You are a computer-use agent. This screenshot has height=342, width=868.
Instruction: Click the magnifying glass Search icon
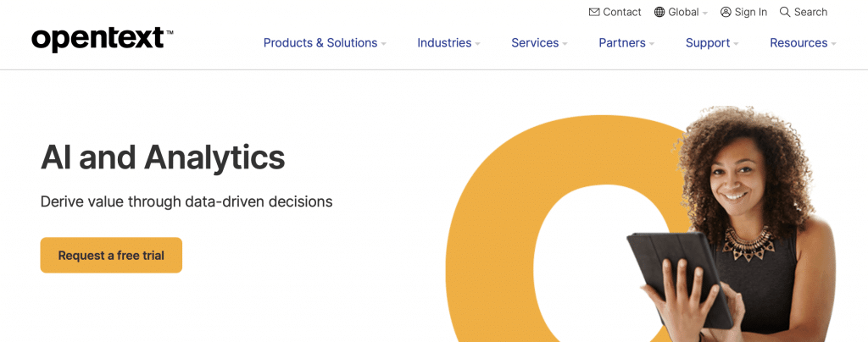785,12
